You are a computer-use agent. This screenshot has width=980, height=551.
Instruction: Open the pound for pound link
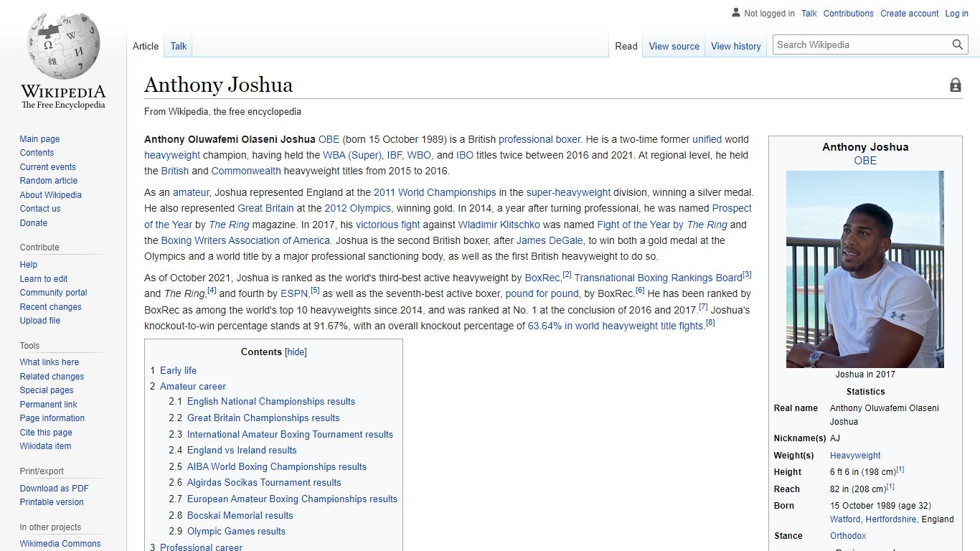[x=542, y=294]
